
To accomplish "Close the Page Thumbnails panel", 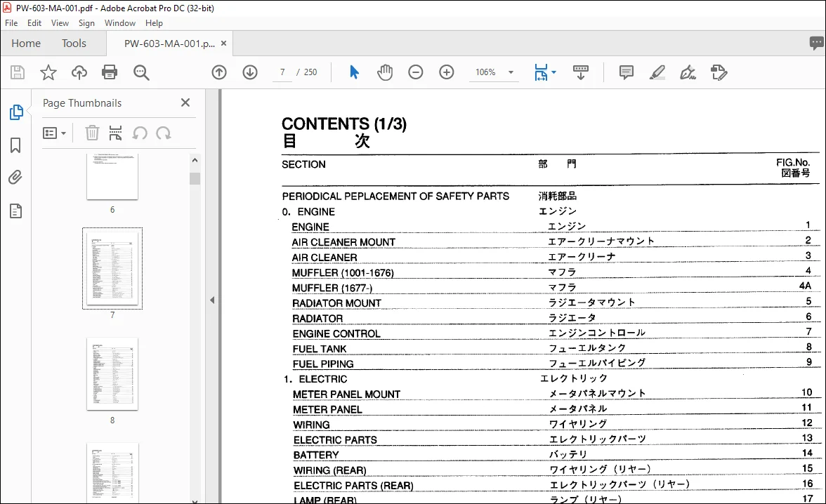I will click(185, 102).
